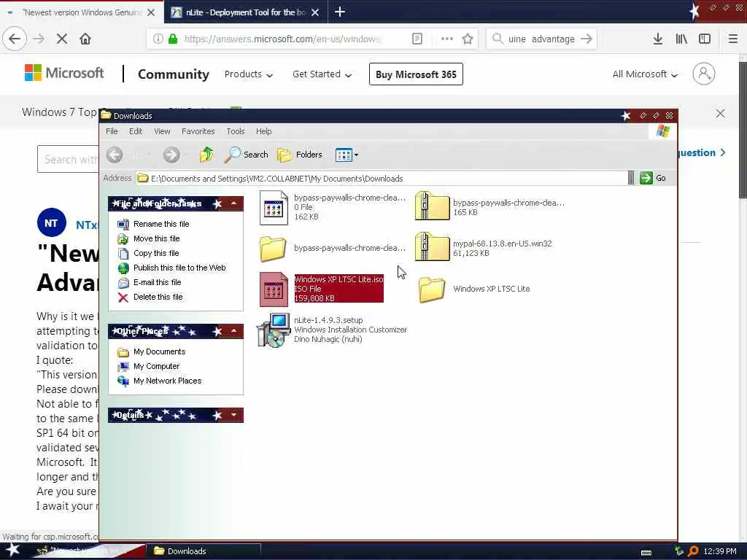Toggle reader view in Firefox

(417, 39)
